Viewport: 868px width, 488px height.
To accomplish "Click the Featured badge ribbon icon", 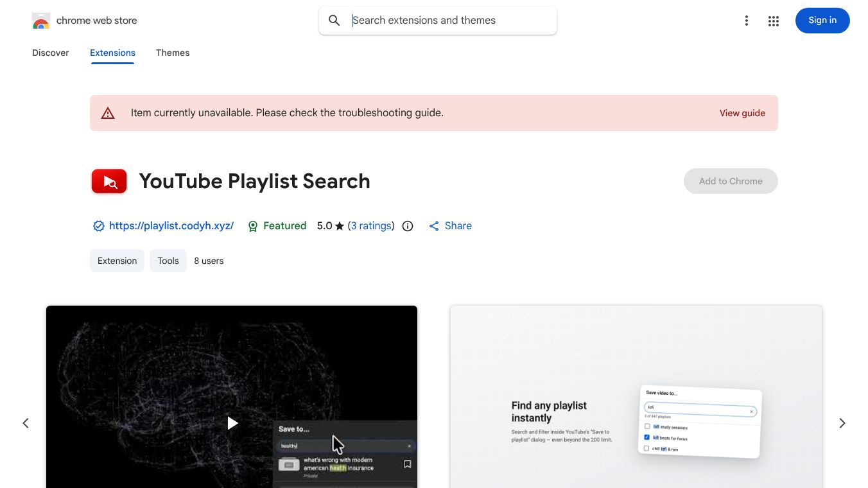I will 253,226.
